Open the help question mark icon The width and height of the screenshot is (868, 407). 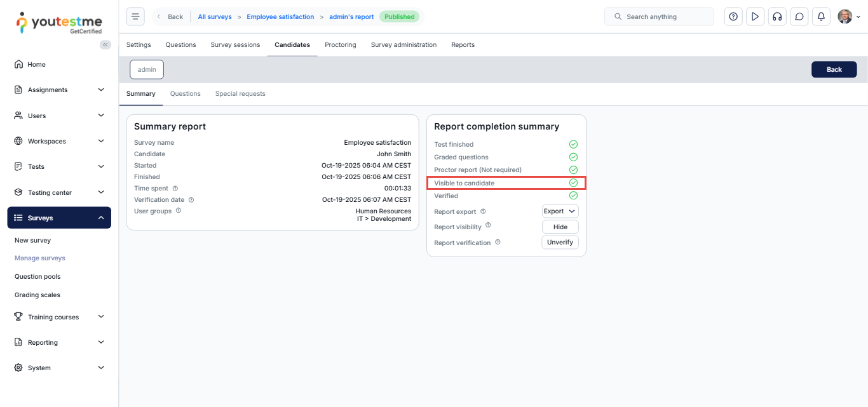coord(733,17)
